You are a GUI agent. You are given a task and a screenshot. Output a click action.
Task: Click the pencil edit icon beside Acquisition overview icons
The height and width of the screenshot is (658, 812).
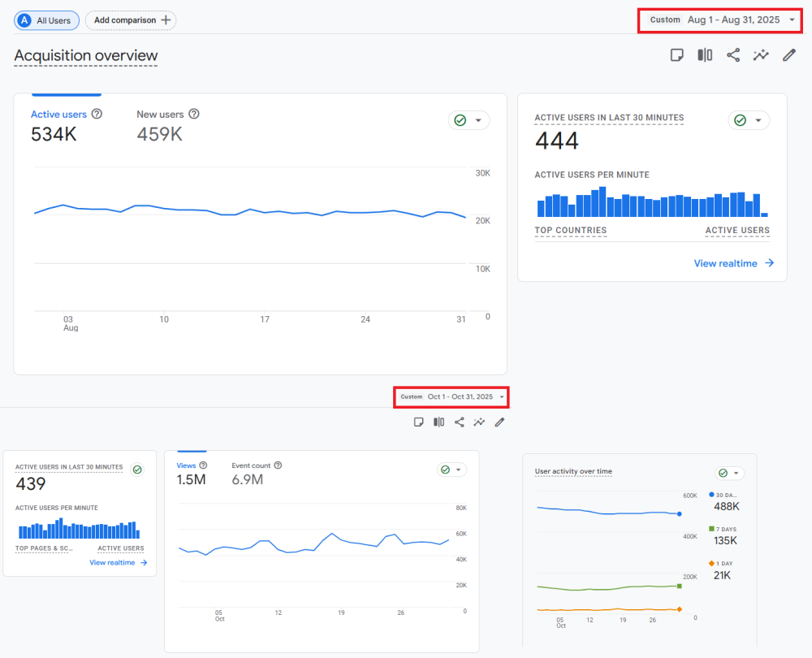[x=788, y=55]
